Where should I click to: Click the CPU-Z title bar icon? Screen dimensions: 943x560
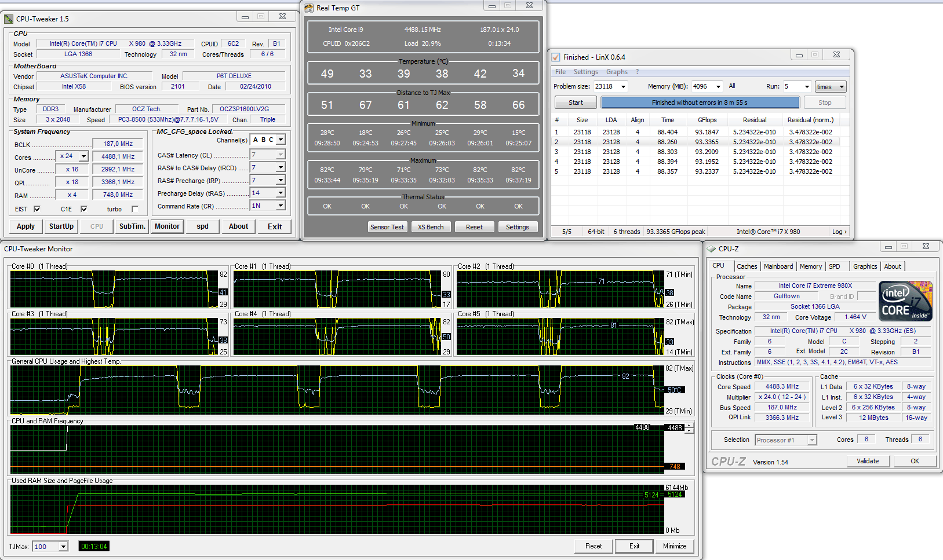[x=711, y=248]
